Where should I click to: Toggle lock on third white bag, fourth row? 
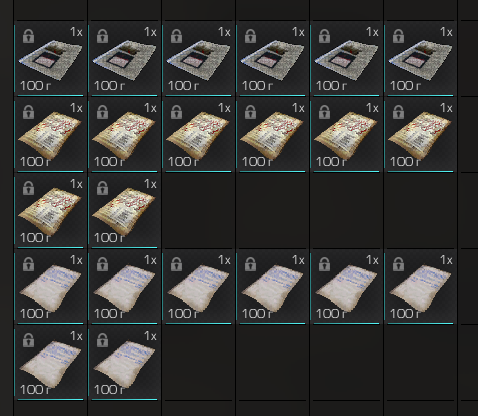[x=176, y=264]
